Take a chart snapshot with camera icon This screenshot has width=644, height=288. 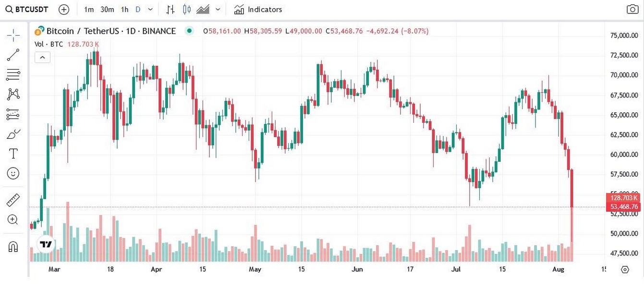pos(632,10)
